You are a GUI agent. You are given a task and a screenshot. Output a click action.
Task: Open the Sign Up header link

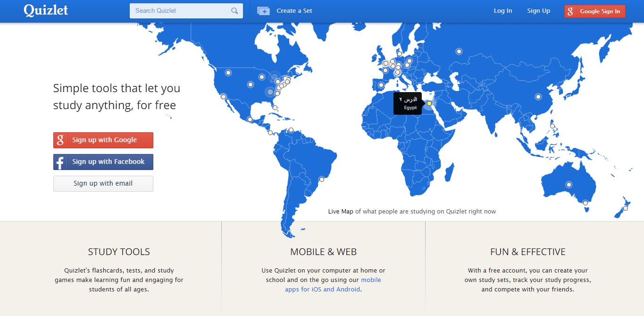(x=538, y=11)
